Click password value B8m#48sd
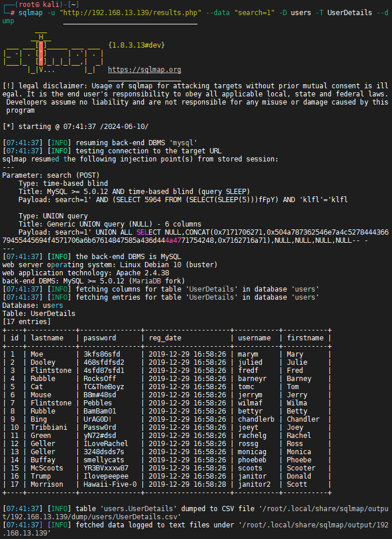Image resolution: width=392 pixels, height=539 pixels. [x=100, y=395]
